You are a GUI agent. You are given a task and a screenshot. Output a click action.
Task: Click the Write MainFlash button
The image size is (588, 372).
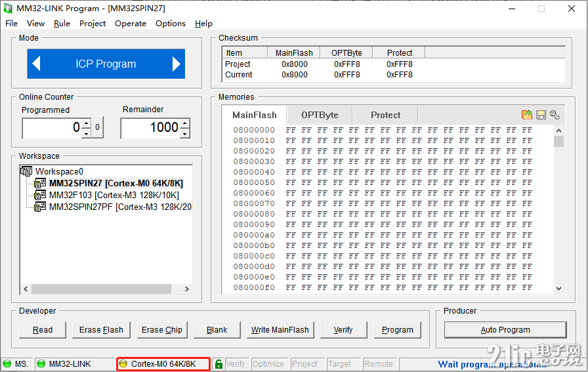pos(280,330)
